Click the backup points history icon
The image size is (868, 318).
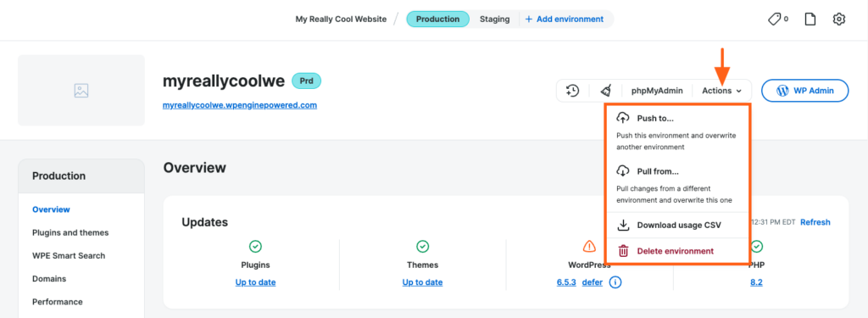coord(572,90)
